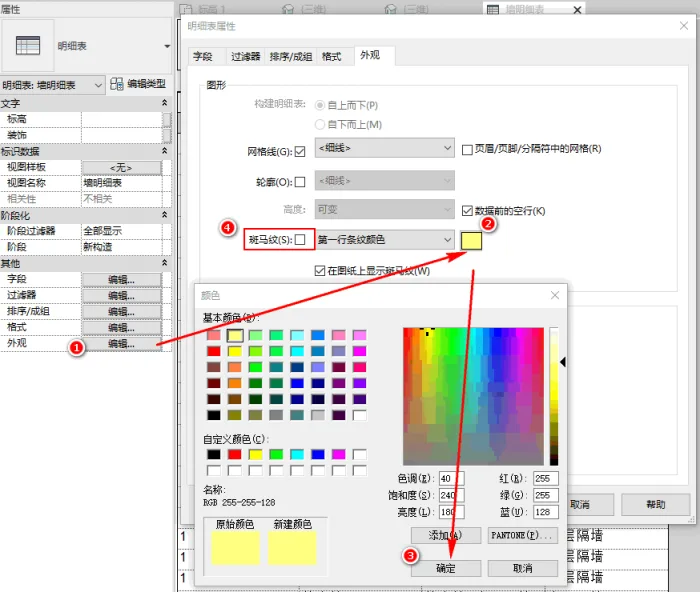This screenshot has width=700, height=592.
Task: Select the 自下而上(M) radio button
Action: (320, 125)
